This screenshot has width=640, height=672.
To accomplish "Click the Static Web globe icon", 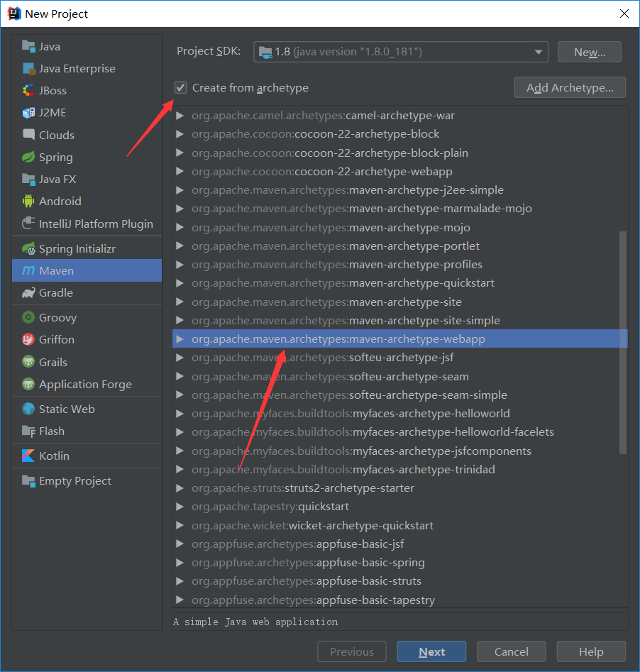I will pos(28,409).
